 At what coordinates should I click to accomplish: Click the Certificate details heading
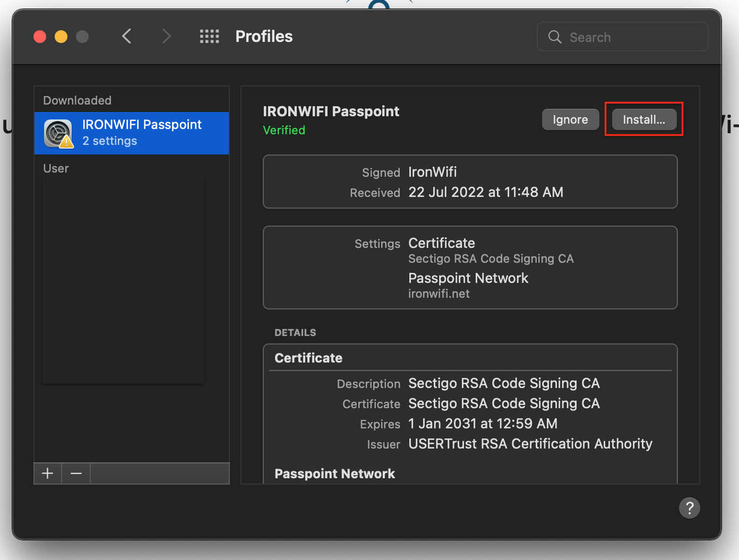pos(308,358)
